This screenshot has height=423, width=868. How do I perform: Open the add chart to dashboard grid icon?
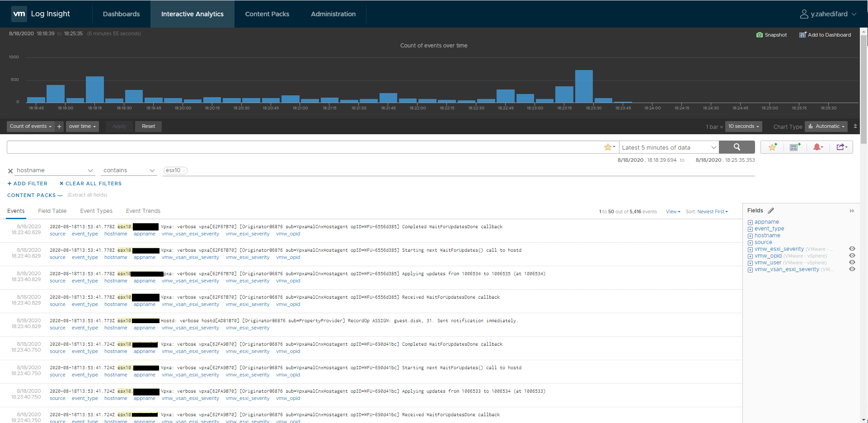(x=795, y=147)
